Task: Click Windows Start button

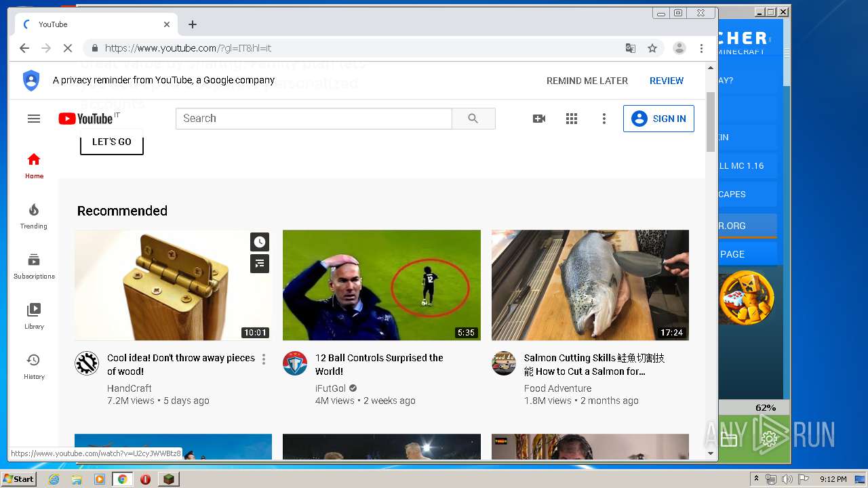Action: pos(18,479)
